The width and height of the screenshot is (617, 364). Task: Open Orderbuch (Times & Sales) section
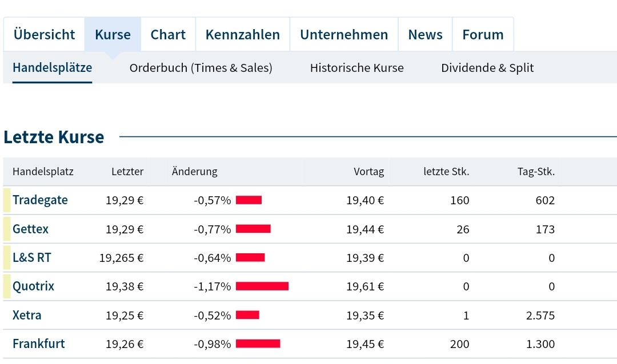tap(201, 67)
